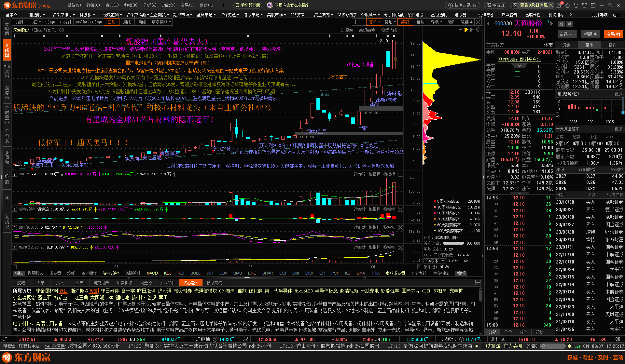This screenshot has height=364, width=625.
Task: Select 月线 monthly period
Action: (x=142, y=22)
